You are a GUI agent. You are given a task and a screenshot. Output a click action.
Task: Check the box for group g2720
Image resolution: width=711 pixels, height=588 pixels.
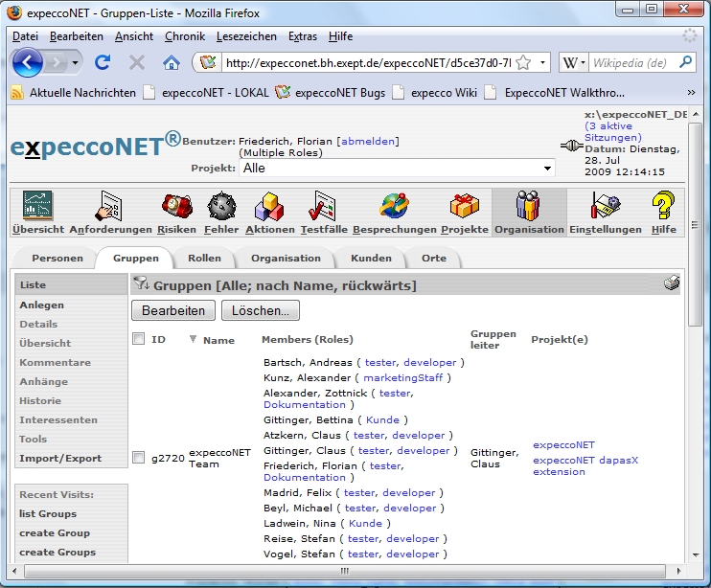(139, 458)
